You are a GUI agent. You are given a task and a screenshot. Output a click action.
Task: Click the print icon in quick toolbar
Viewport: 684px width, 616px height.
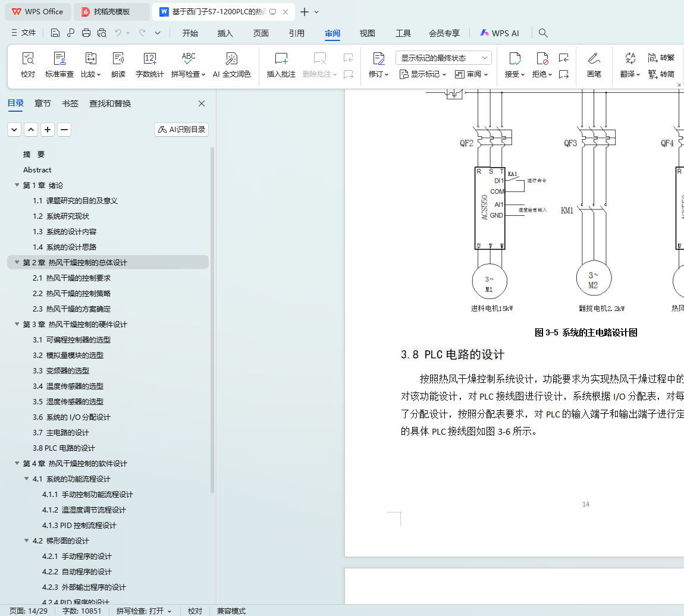tap(86, 33)
